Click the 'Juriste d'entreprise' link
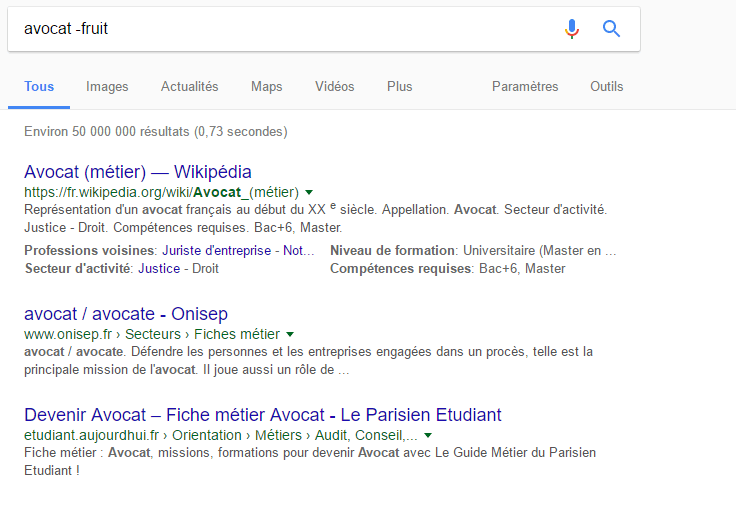736x516 pixels. point(216,250)
